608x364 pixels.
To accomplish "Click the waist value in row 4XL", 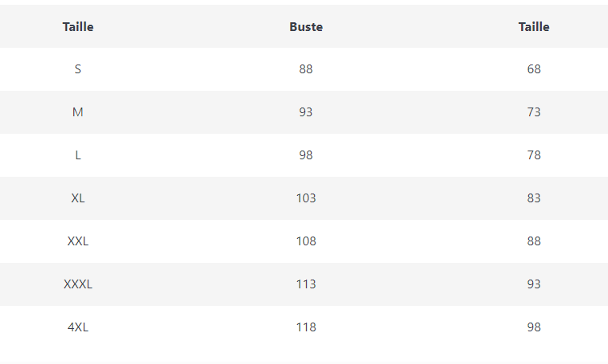I will coord(534,327).
